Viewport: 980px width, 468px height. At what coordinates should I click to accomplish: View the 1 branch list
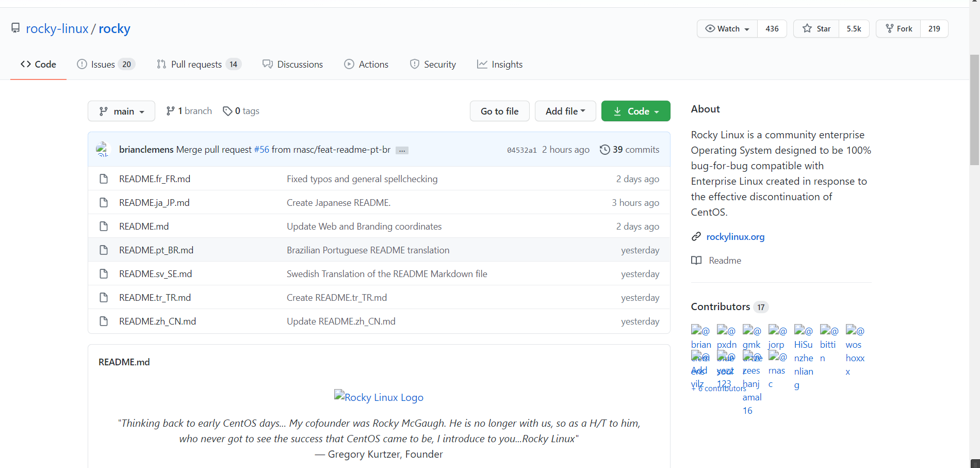pyautogui.click(x=189, y=111)
